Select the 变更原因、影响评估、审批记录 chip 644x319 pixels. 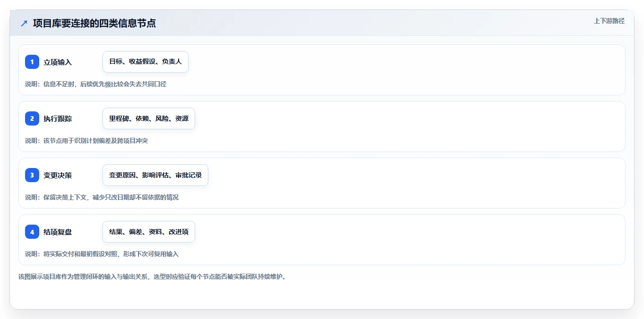(x=155, y=175)
